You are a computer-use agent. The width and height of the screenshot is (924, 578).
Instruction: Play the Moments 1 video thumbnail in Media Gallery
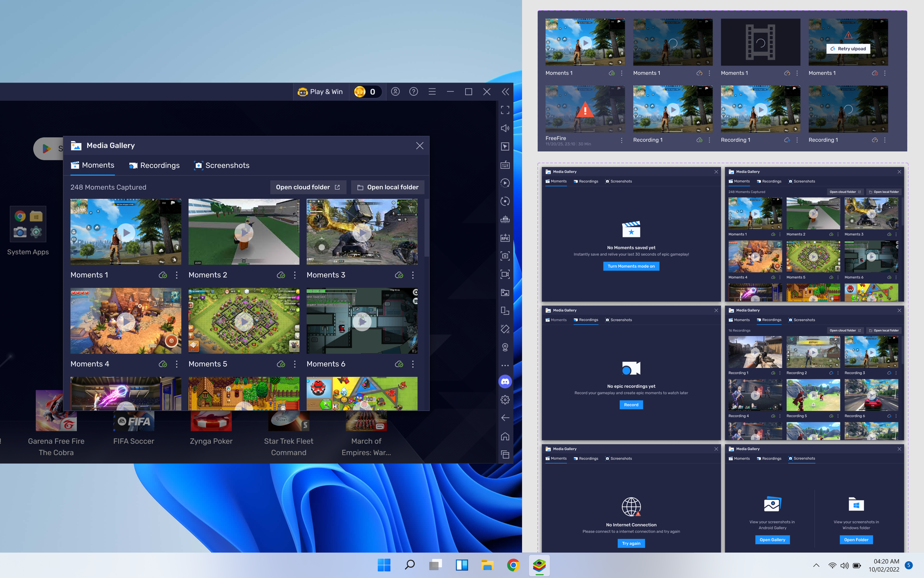click(x=126, y=232)
